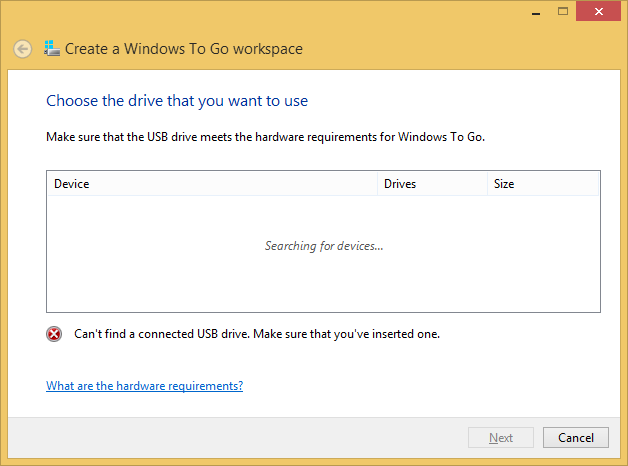Click the 'Make sure that the USB drive meets' instruction text

(266, 137)
